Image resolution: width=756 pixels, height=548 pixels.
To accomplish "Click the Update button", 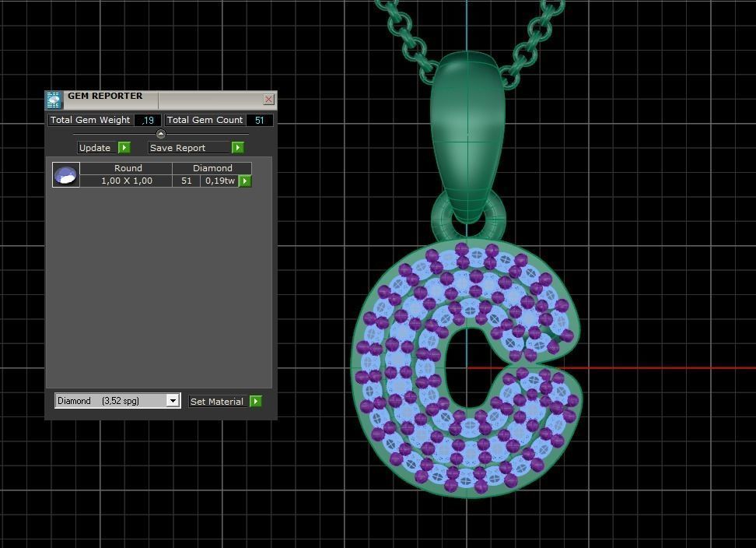I will (x=96, y=148).
